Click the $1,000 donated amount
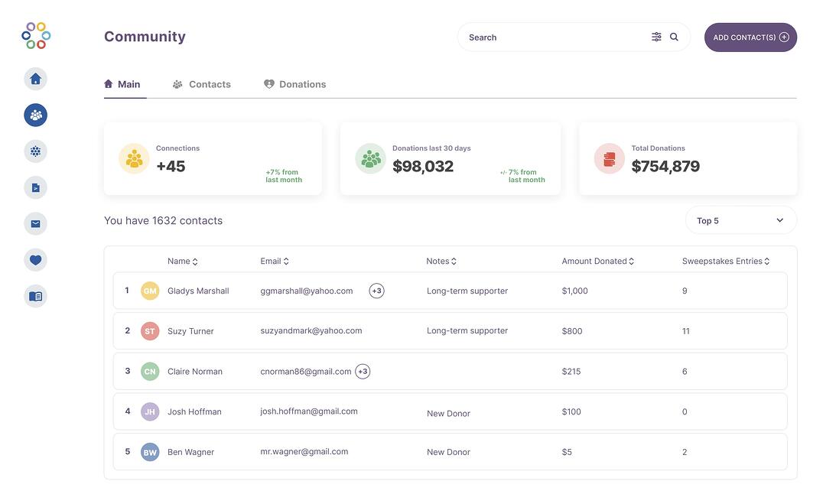The width and height of the screenshot is (823, 504). [x=574, y=291]
